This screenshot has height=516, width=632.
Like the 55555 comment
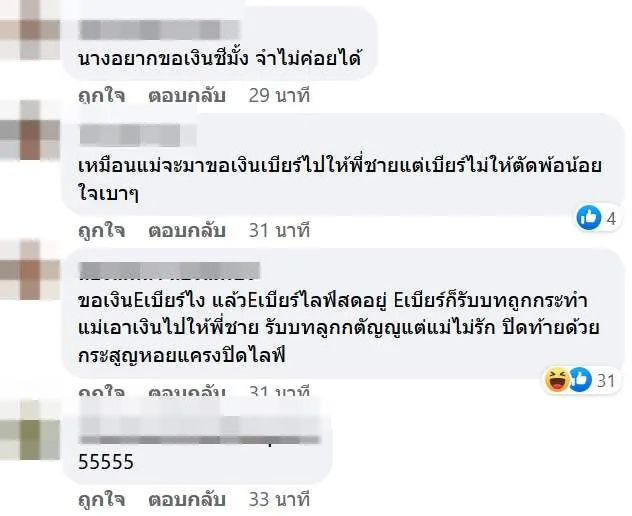click(102, 500)
